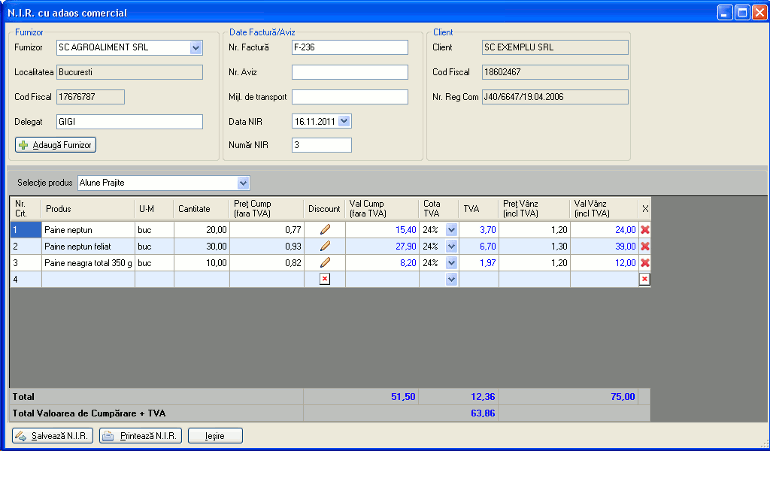The image size is (770, 501).
Task: Edit discount for Paine neptun row
Action: [325, 229]
